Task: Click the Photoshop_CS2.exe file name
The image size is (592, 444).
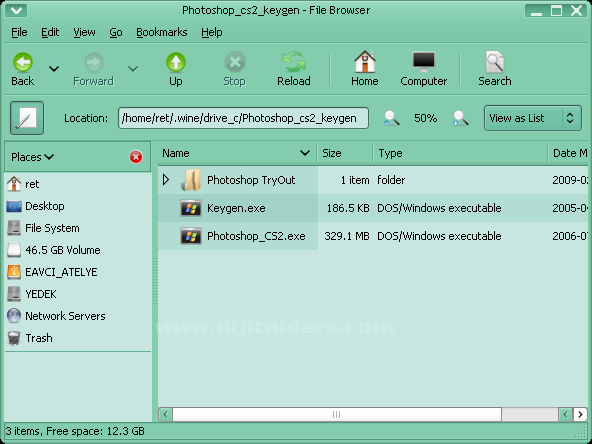Action: coord(256,236)
